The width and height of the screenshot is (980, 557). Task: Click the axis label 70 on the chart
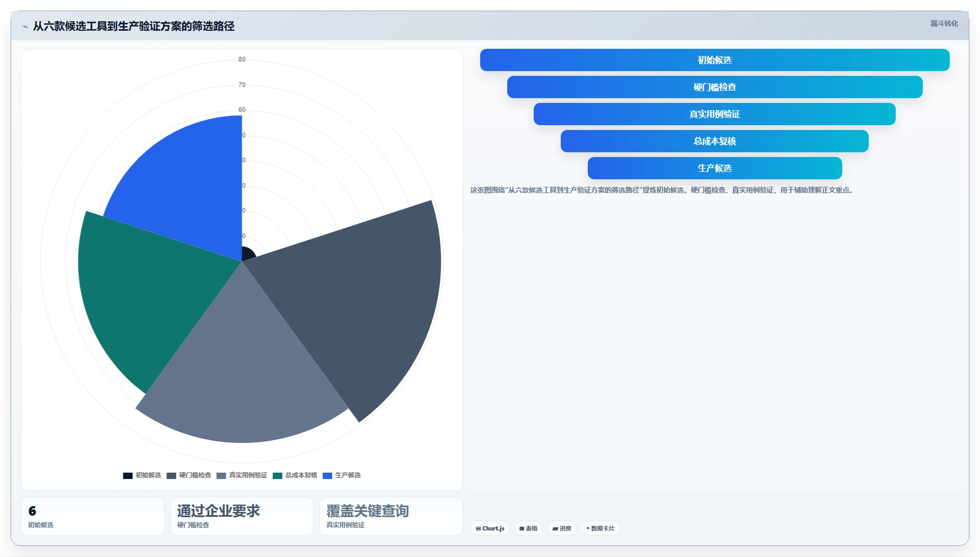[x=242, y=85]
